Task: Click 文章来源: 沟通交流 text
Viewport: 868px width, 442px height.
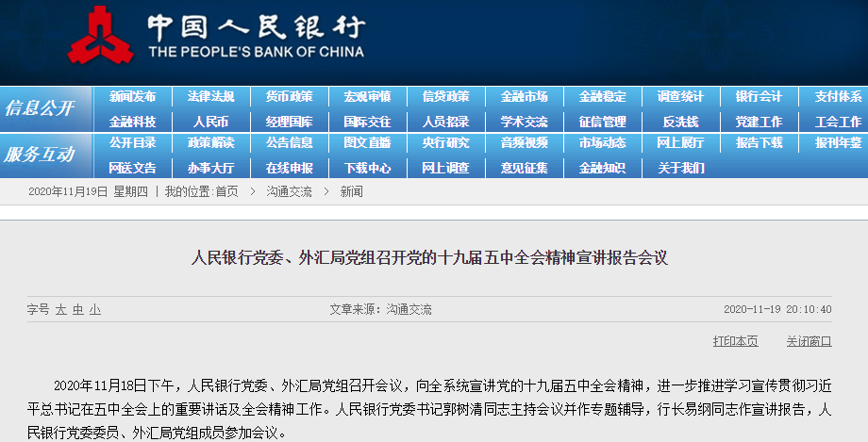Action: pyautogui.click(x=381, y=309)
